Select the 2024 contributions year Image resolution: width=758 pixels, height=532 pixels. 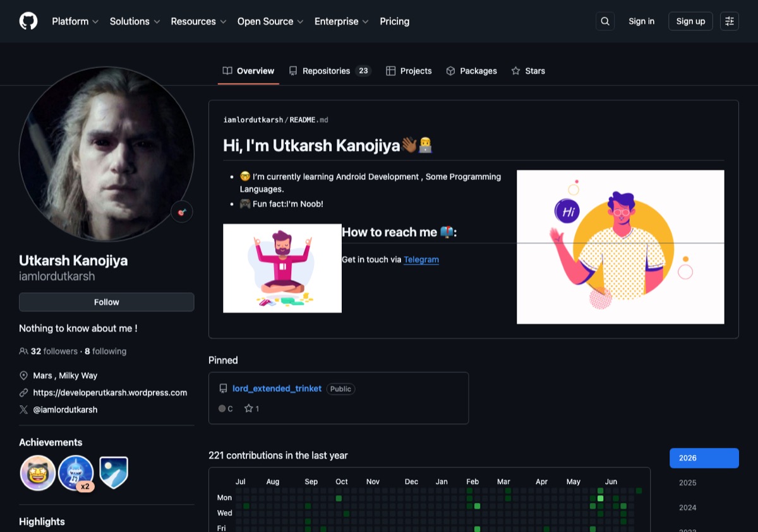tap(704, 507)
